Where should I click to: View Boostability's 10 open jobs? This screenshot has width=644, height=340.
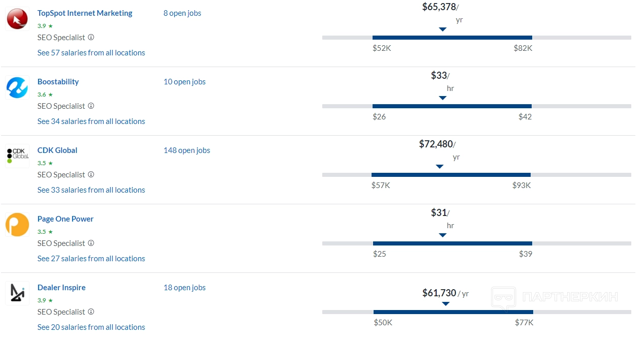click(x=185, y=82)
